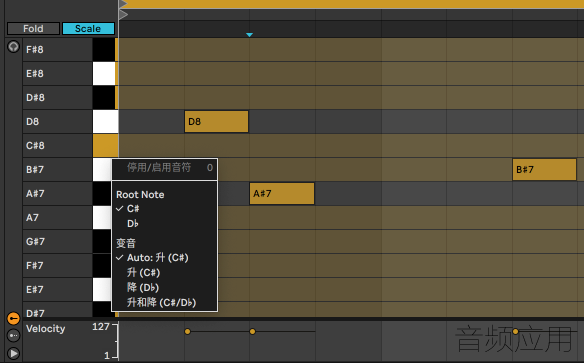Click the F#7 pitch label
584x363 pixels.
(x=35, y=265)
